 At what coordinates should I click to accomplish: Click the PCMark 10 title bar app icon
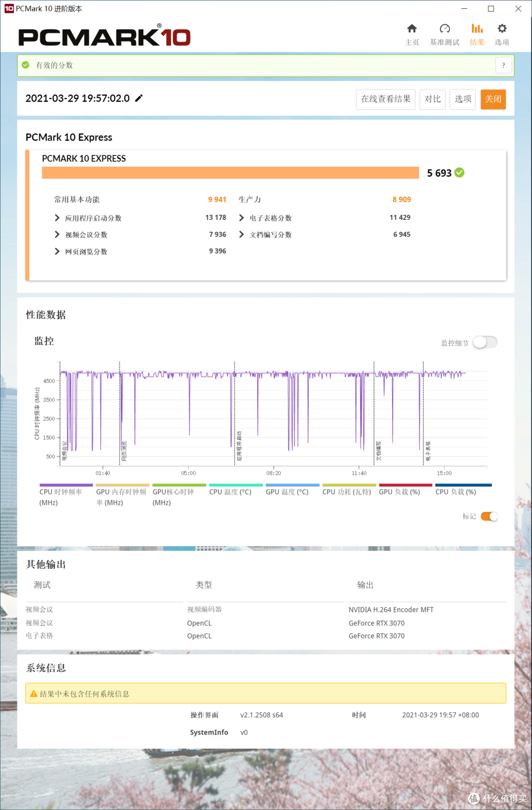coord(9,8)
